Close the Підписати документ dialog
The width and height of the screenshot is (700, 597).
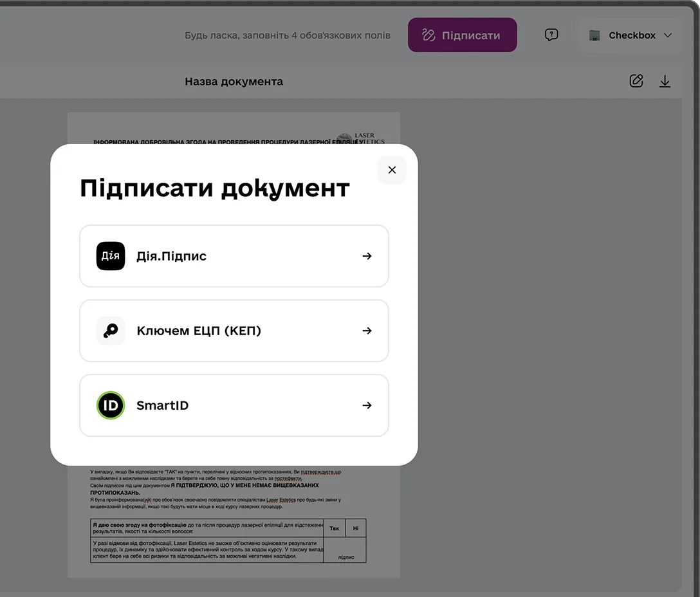point(392,170)
